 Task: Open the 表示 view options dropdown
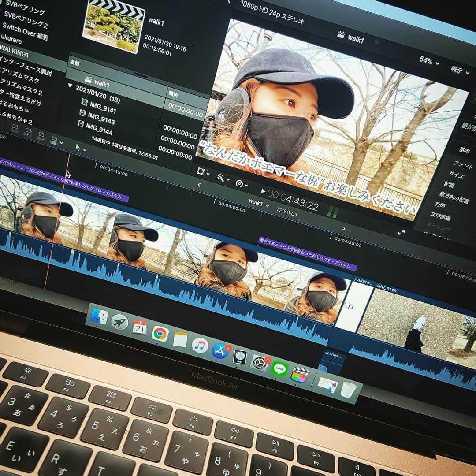[460, 71]
